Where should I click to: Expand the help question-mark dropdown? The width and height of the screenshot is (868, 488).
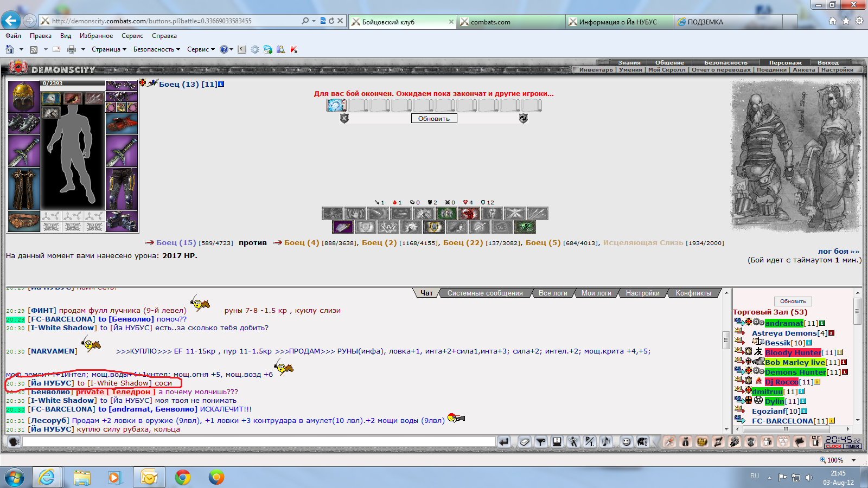[x=231, y=49]
